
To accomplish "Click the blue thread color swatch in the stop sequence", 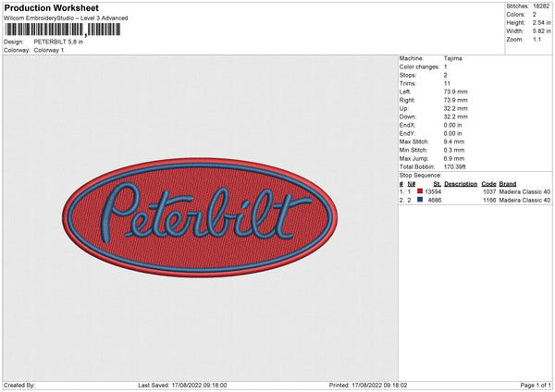I will click(420, 200).
